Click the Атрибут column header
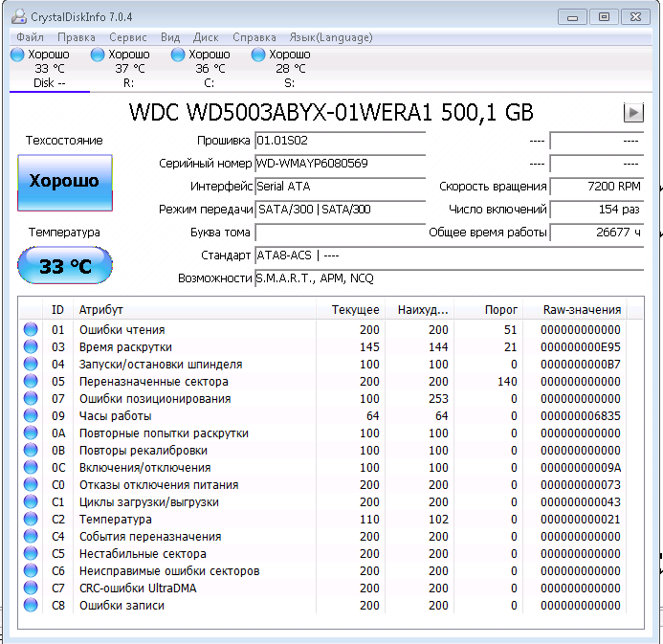The height and width of the screenshot is (644, 663). tap(100, 310)
